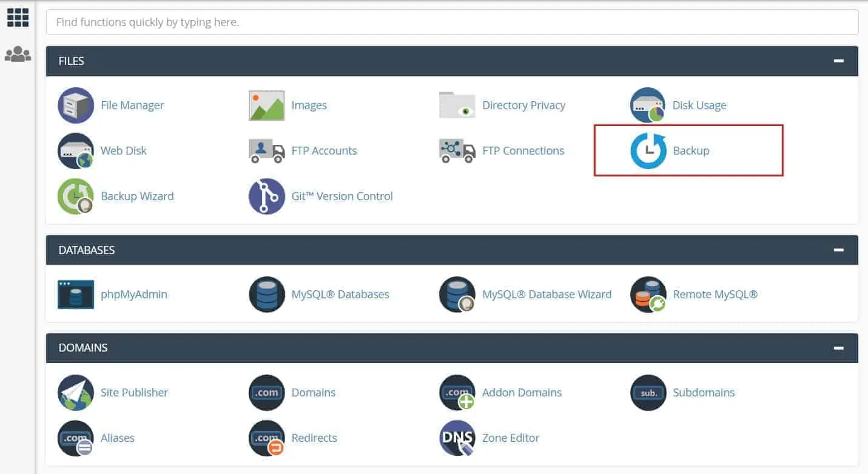
Task: Click the phpMyAdmin link text
Action: click(x=134, y=295)
